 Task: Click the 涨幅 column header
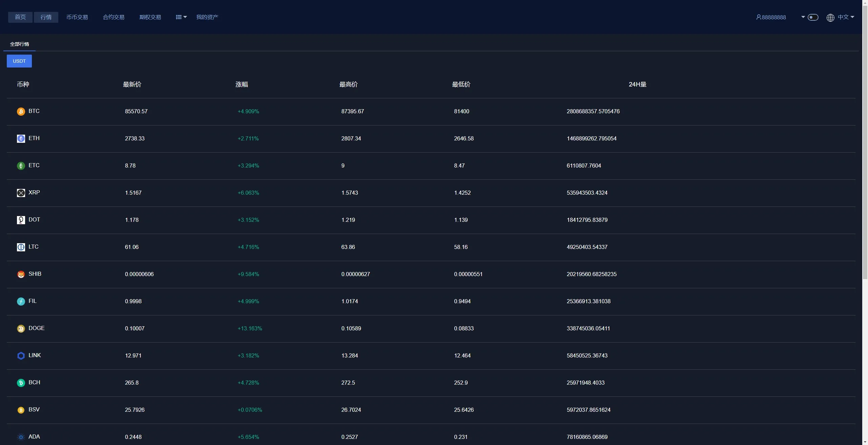point(242,84)
